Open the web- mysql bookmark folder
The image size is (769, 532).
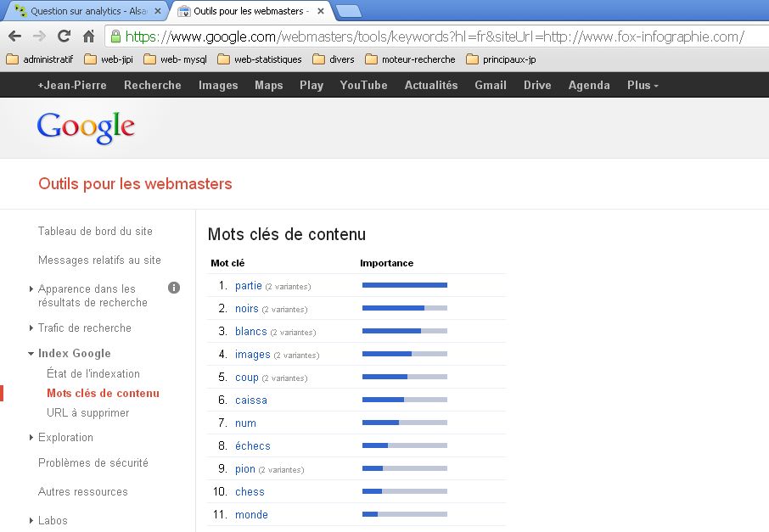(x=175, y=59)
